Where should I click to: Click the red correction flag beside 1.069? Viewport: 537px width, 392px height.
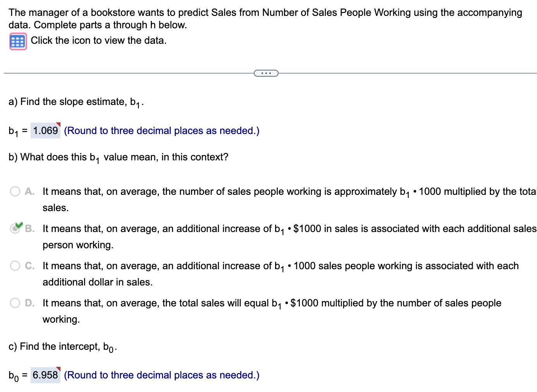click(59, 125)
